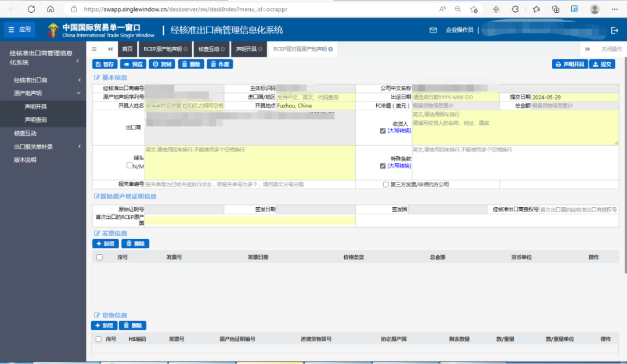Click 新增 under 发票信息 section
The height and width of the screenshot is (364, 627).
(105, 244)
